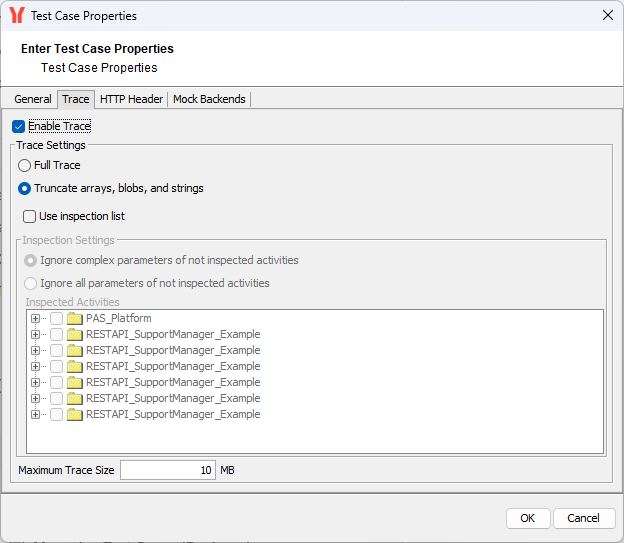
Task: Click the last RESTAPI_SupportManager_Example folder icon
Action: pyautogui.click(x=74, y=414)
